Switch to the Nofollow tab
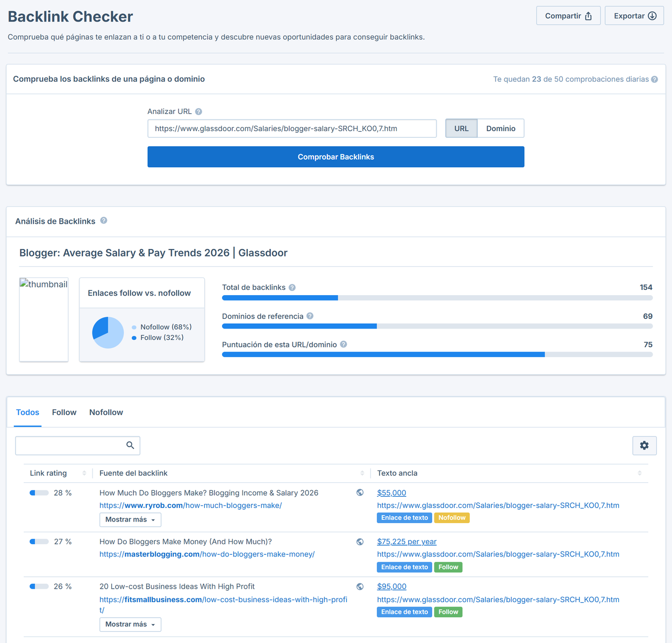This screenshot has height=643, width=672. tap(106, 412)
